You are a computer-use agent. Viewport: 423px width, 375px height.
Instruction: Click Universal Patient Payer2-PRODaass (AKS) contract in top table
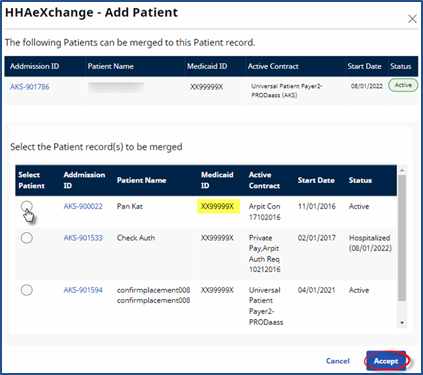click(286, 91)
